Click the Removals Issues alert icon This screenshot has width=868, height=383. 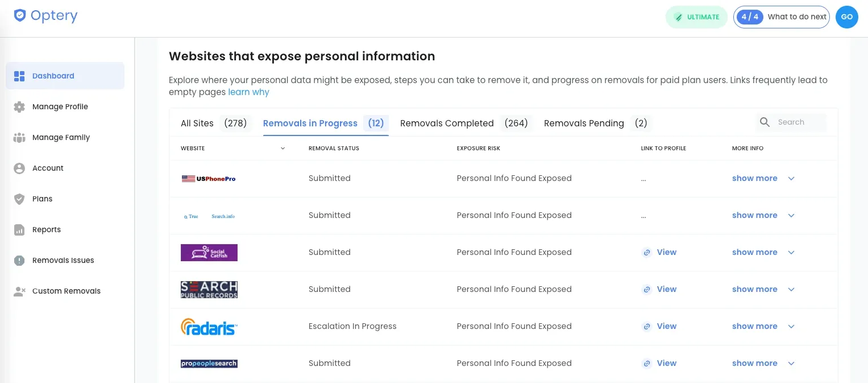pyautogui.click(x=19, y=260)
